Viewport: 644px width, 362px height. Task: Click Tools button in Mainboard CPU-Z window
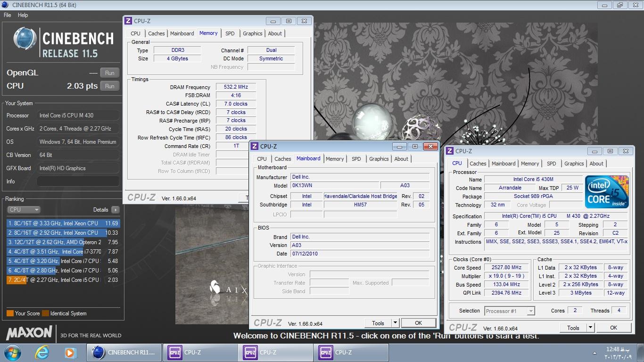[x=378, y=323]
